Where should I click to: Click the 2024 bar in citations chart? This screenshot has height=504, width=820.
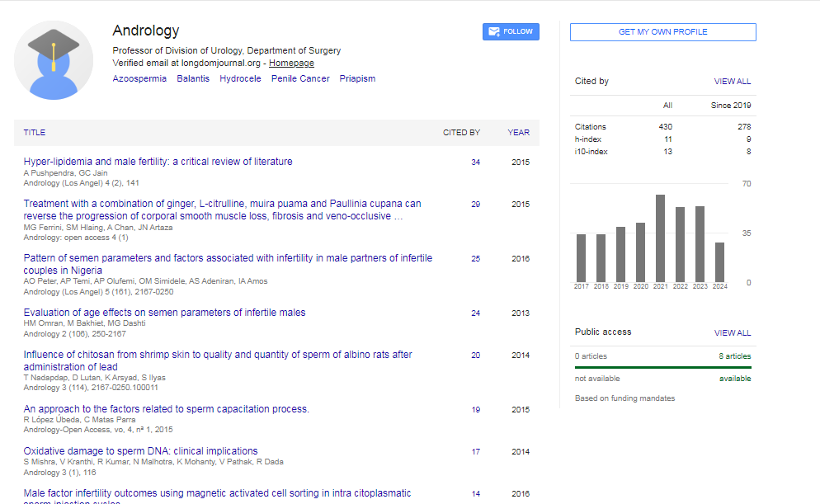[719, 261]
